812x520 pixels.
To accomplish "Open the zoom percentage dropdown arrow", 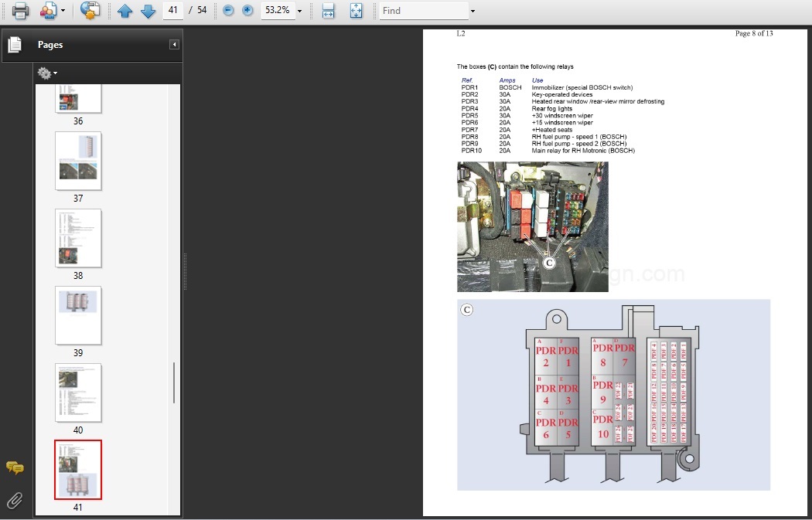I will click(x=299, y=11).
